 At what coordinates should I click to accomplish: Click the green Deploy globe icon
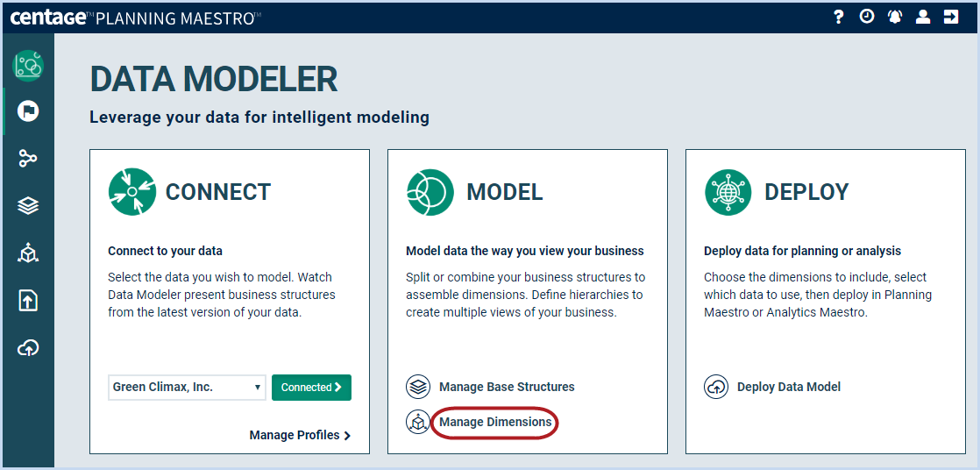[728, 192]
